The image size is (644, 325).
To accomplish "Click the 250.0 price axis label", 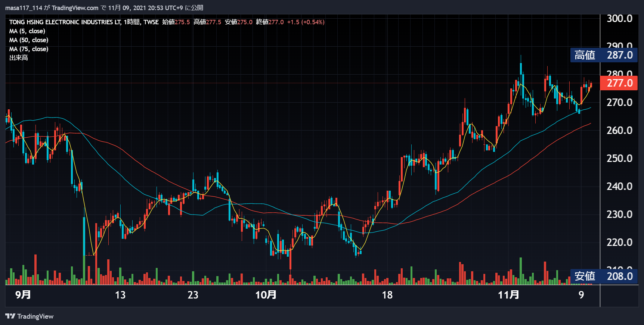I will pos(619,158).
